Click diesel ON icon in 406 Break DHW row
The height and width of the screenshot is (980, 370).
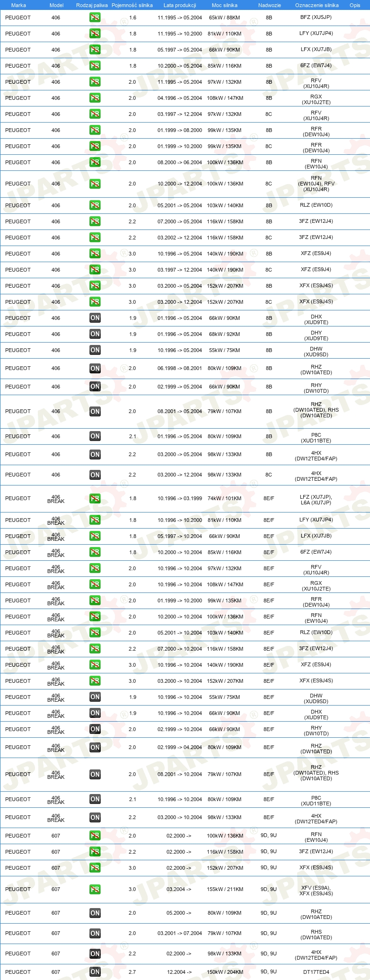click(x=95, y=697)
